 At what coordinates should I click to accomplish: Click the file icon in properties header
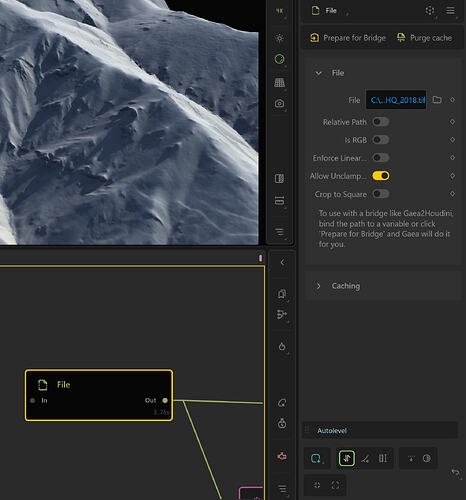coord(315,11)
